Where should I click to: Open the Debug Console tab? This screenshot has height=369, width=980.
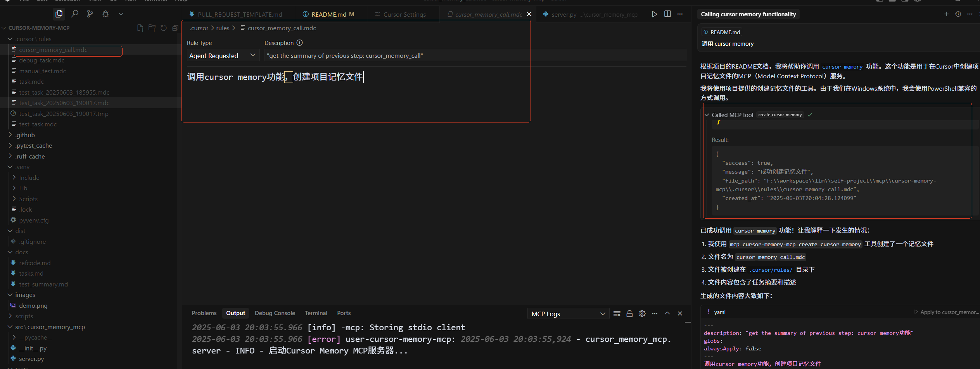pos(275,313)
